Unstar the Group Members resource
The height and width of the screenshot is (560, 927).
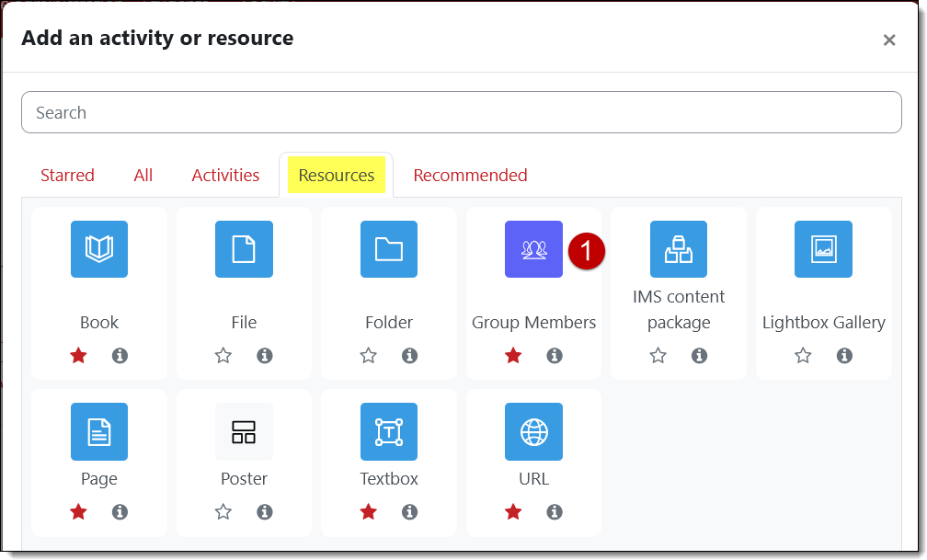(x=513, y=355)
